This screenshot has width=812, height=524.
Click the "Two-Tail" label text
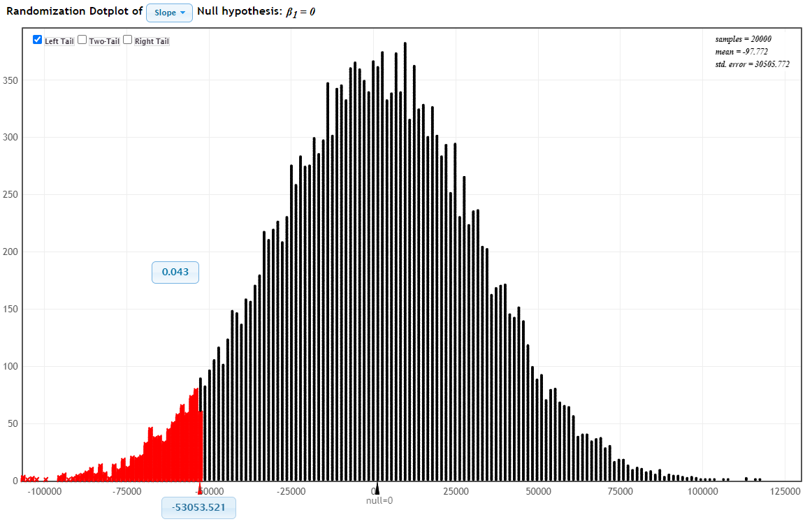[x=104, y=41]
